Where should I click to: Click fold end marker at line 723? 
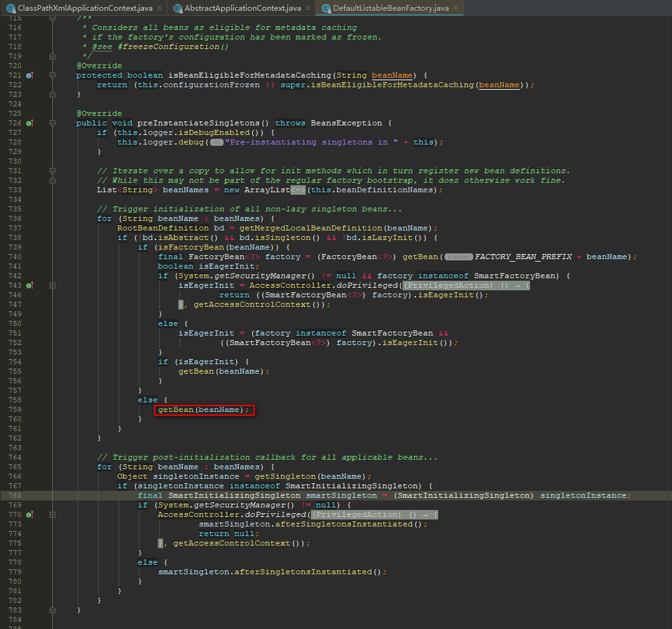(52, 94)
